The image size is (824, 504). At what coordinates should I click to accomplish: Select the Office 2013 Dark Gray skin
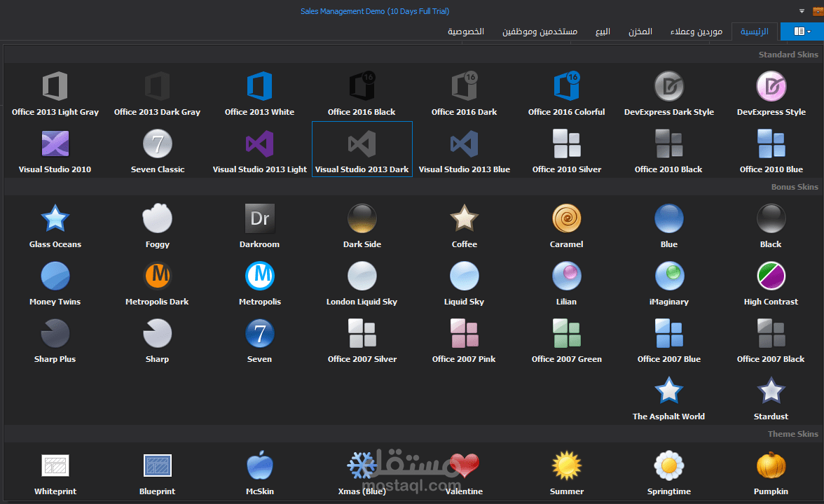pyautogui.click(x=157, y=94)
